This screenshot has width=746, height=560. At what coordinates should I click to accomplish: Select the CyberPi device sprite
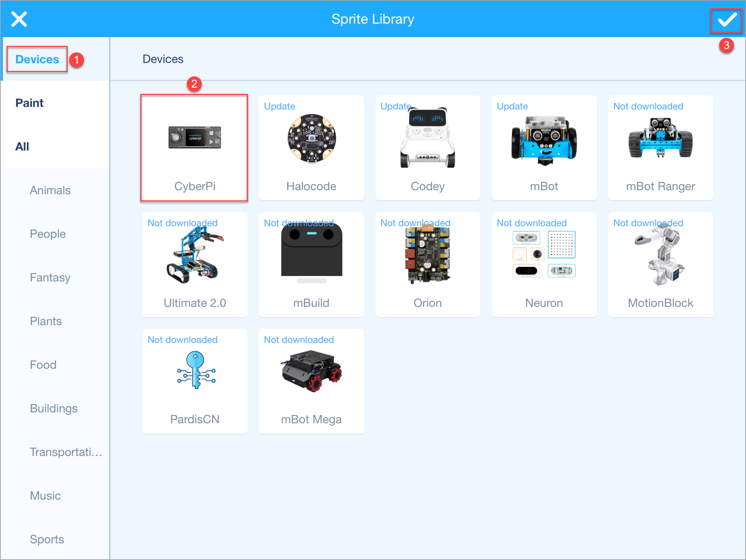pos(194,148)
